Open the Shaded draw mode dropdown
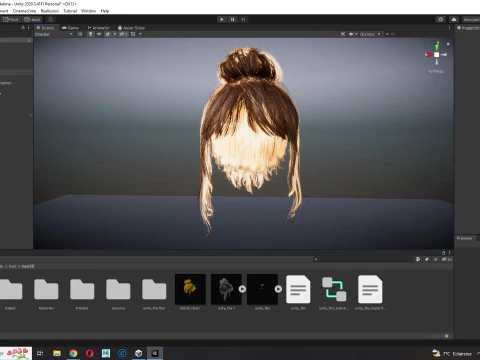 (x=54, y=34)
